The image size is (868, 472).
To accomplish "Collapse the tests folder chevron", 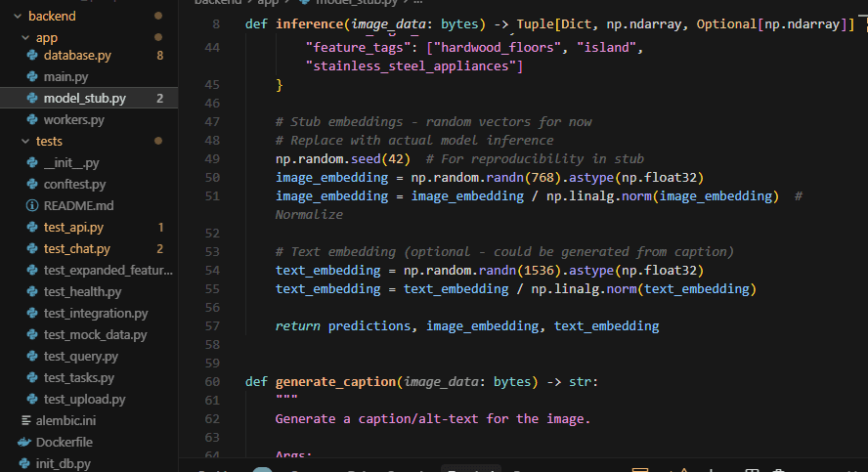I will coord(25,141).
